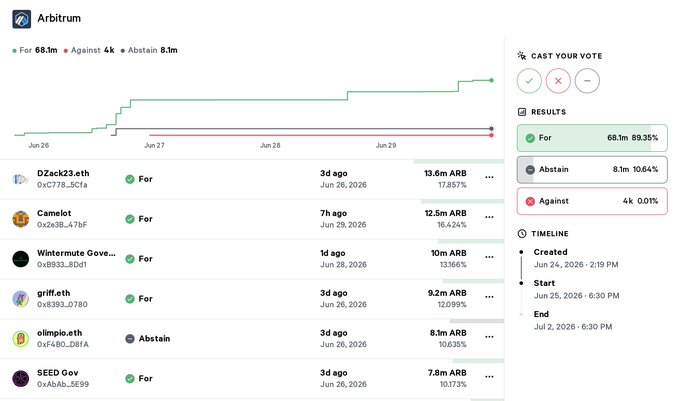This screenshot has width=680, height=401.
Task: Click the End timeline marker
Action: [x=521, y=314]
